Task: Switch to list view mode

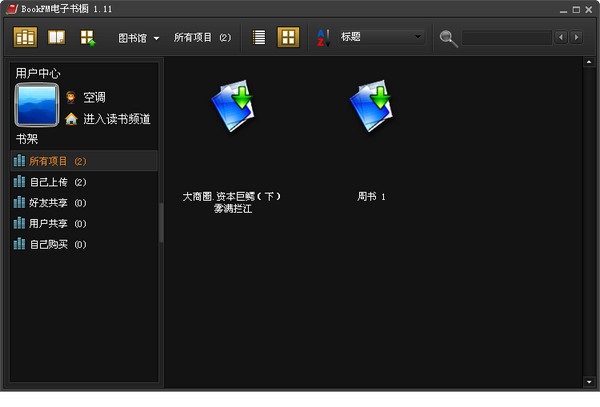Action: tap(259, 37)
